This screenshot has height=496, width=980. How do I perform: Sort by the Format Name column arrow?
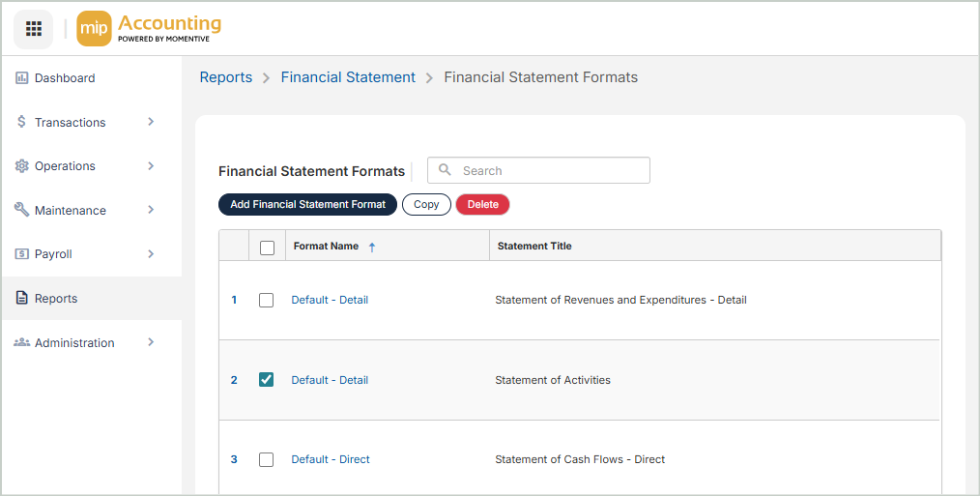(372, 248)
